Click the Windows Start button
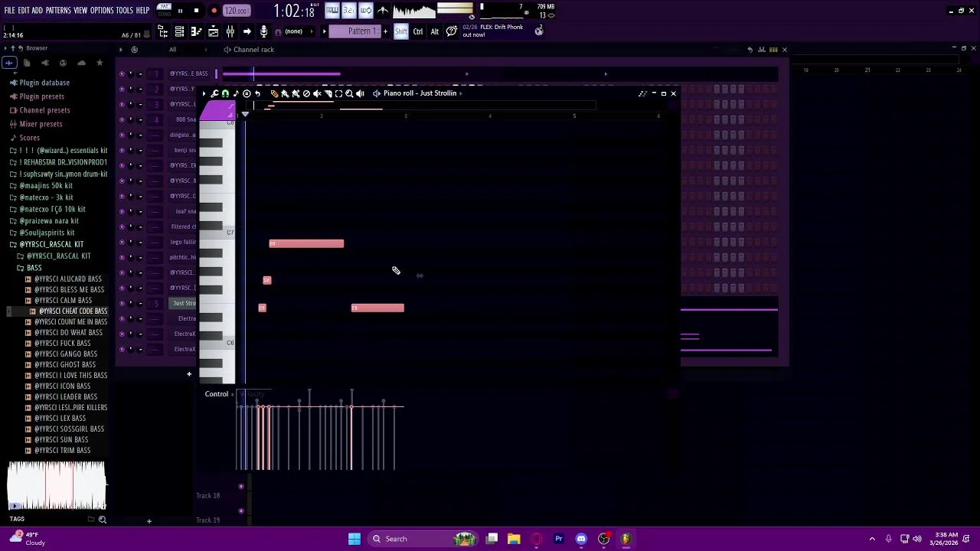 click(x=354, y=539)
